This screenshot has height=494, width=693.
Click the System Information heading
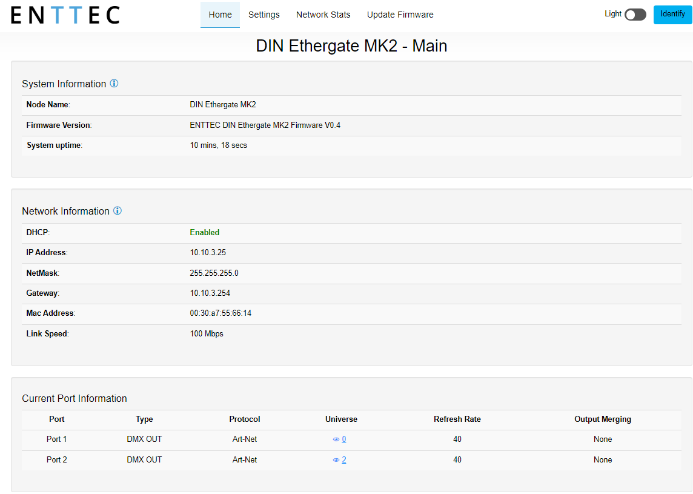click(x=64, y=84)
